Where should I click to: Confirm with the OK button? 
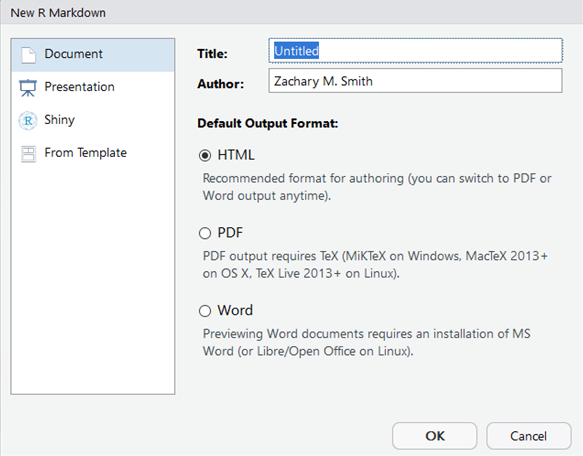pyautogui.click(x=434, y=436)
